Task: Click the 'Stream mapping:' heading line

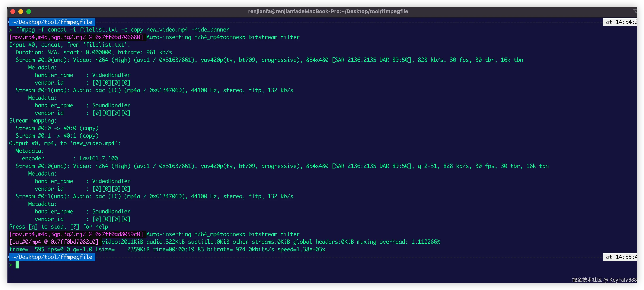Action: tap(33, 121)
